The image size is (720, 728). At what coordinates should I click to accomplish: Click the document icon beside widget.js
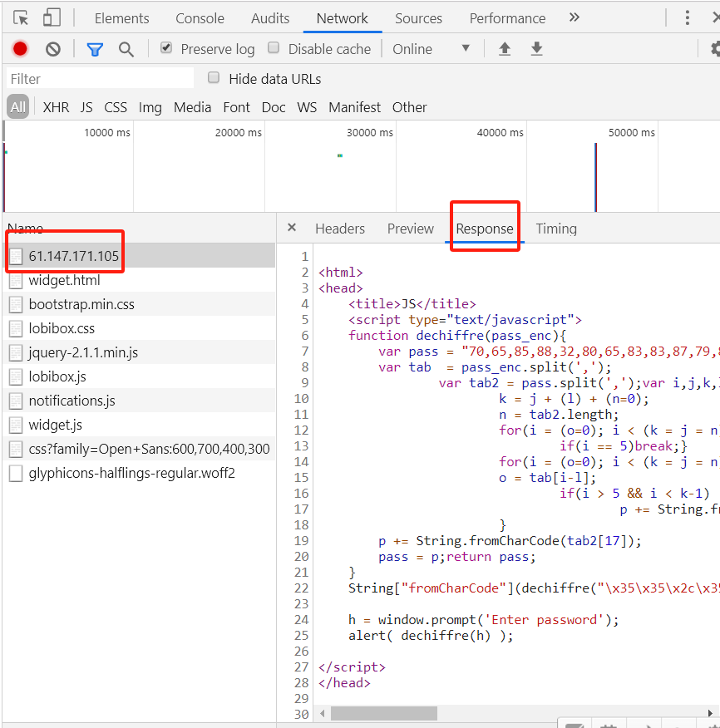[x=16, y=425]
